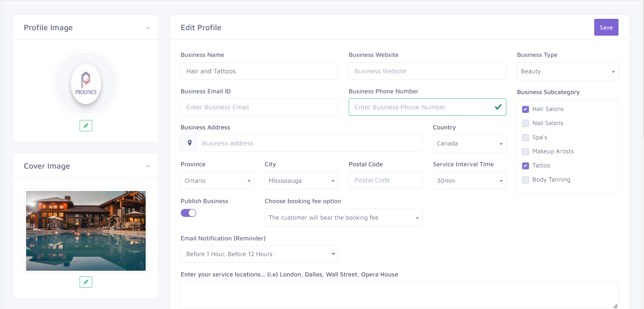The height and width of the screenshot is (309, 644).
Task: Collapse the Profile Image panel
Action: pyautogui.click(x=148, y=28)
